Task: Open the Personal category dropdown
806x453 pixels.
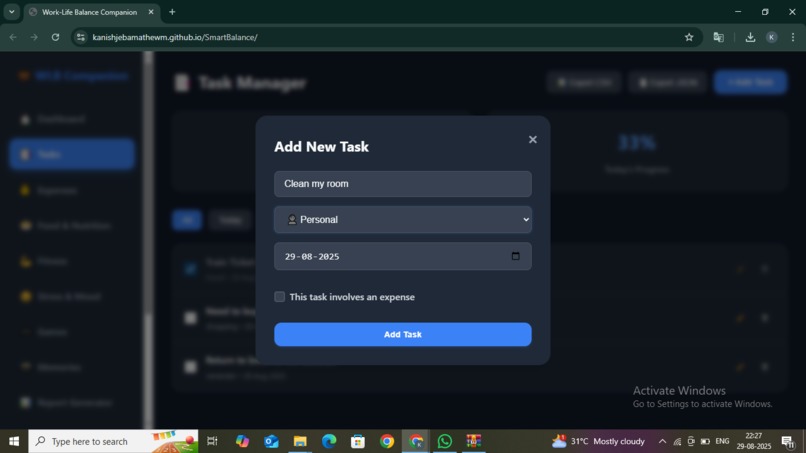Action: click(x=402, y=220)
